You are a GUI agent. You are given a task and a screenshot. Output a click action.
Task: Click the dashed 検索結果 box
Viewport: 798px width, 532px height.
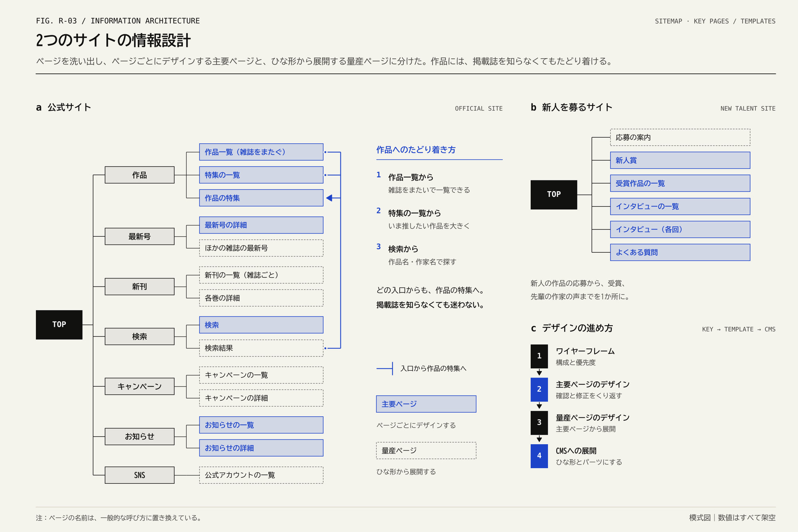click(x=261, y=348)
